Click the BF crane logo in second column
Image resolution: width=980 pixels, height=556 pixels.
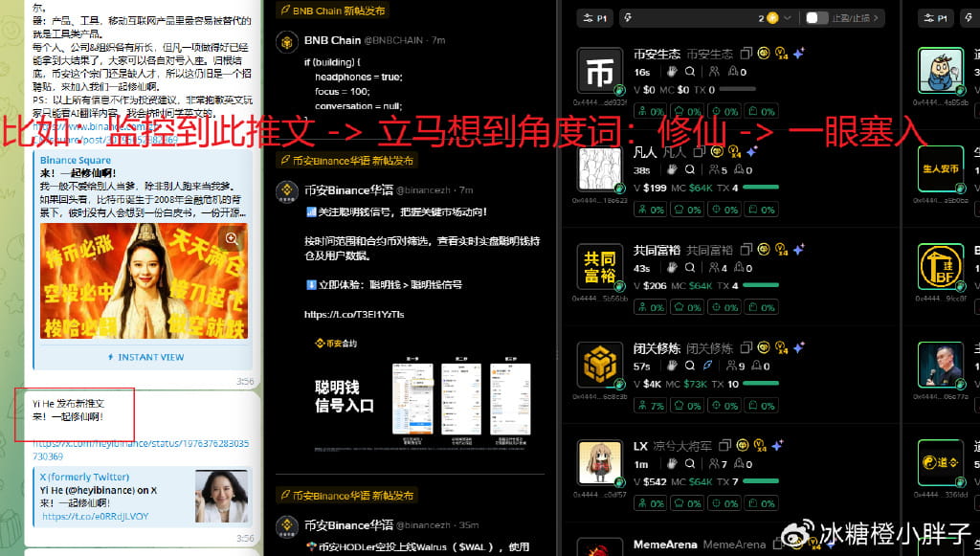click(x=941, y=267)
